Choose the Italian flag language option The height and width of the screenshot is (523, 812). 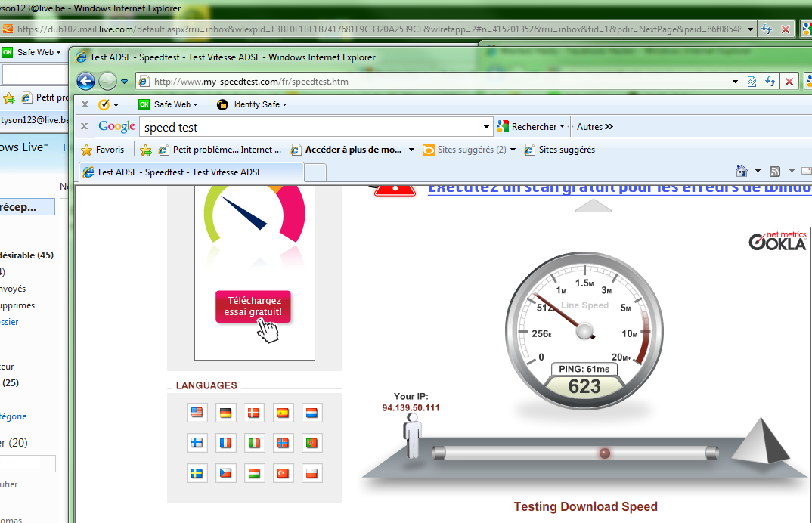[x=254, y=443]
